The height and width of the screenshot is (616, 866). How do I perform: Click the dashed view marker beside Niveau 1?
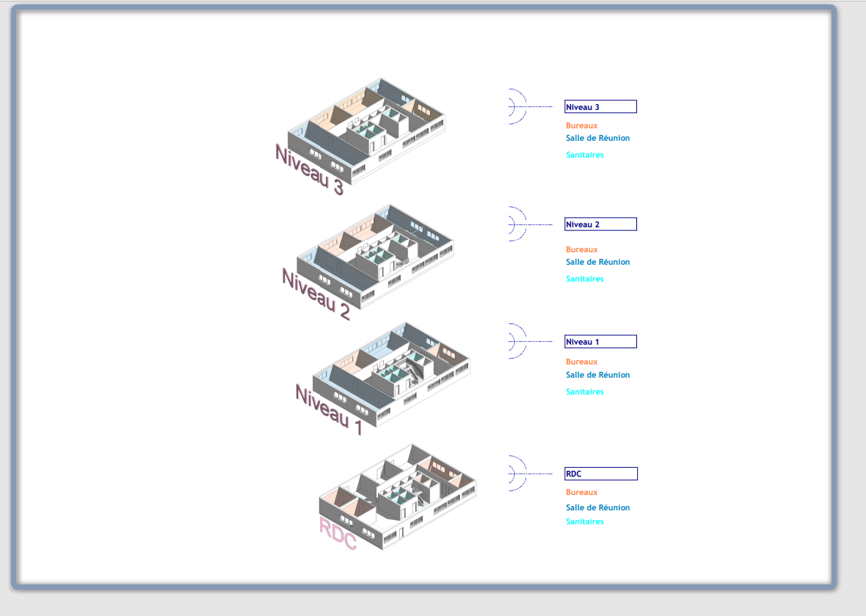[x=529, y=342]
